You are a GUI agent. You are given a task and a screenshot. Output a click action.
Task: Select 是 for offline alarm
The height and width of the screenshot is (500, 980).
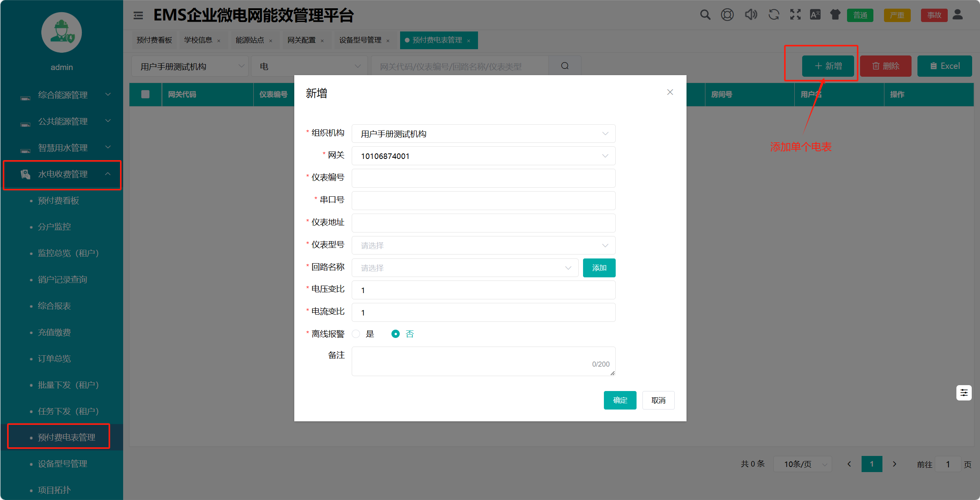[x=356, y=334]
